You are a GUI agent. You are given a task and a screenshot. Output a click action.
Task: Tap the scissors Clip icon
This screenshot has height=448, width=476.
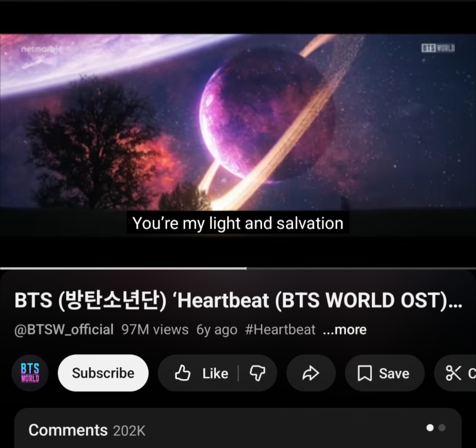(x=453, y=373)
